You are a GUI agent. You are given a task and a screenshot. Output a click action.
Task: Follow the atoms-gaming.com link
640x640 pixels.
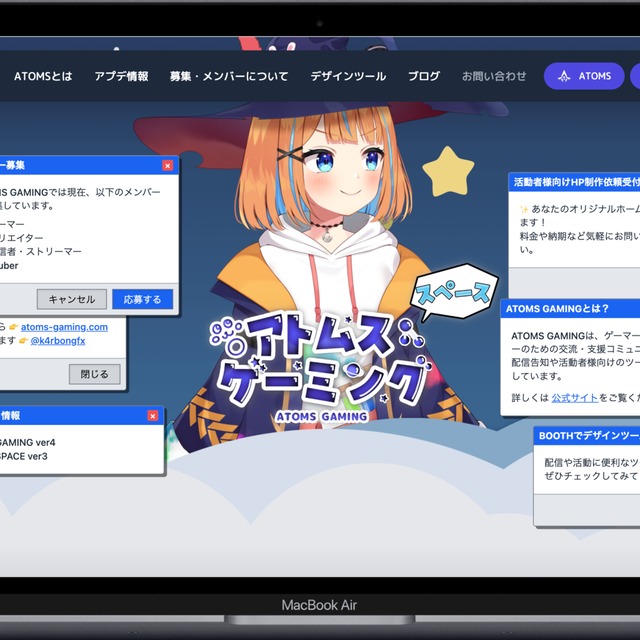point(64,327)
